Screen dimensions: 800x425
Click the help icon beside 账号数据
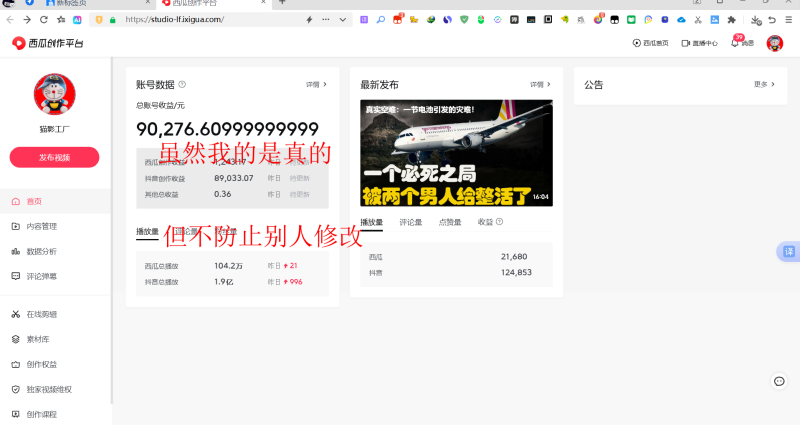(x=182, y=85)
